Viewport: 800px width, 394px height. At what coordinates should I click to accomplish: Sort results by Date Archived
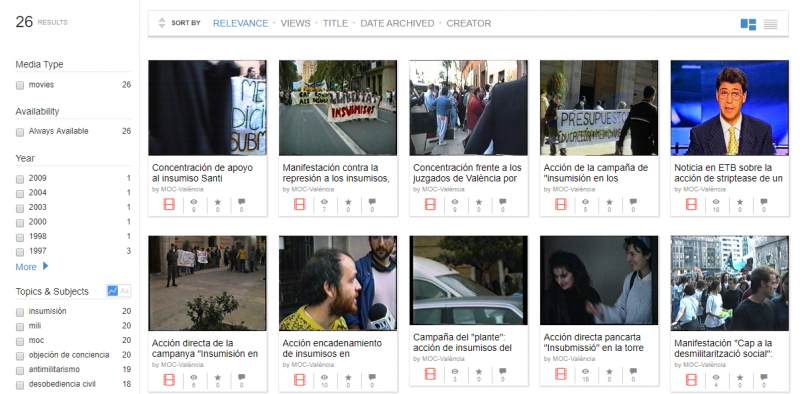click(x=397, y=23)
